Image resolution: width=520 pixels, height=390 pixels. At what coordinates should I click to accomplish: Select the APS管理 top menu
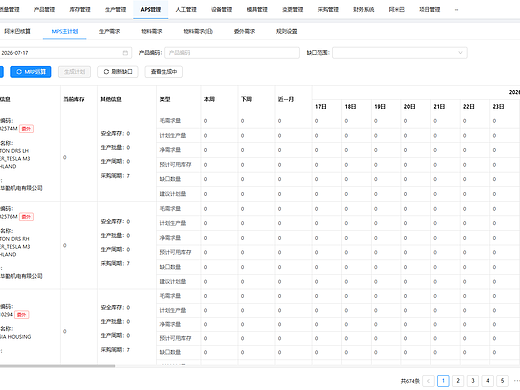click(x=151, y=10)
